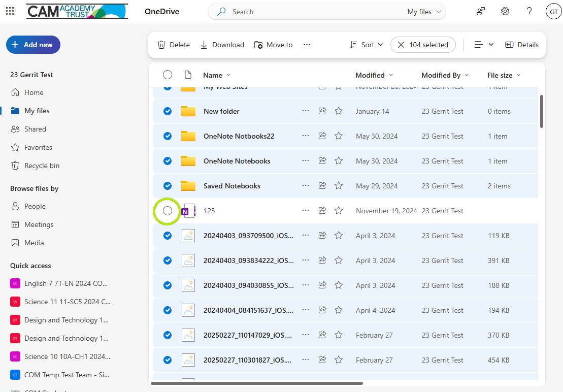Click the vertical scrollbar of file list

click(542, 111)
